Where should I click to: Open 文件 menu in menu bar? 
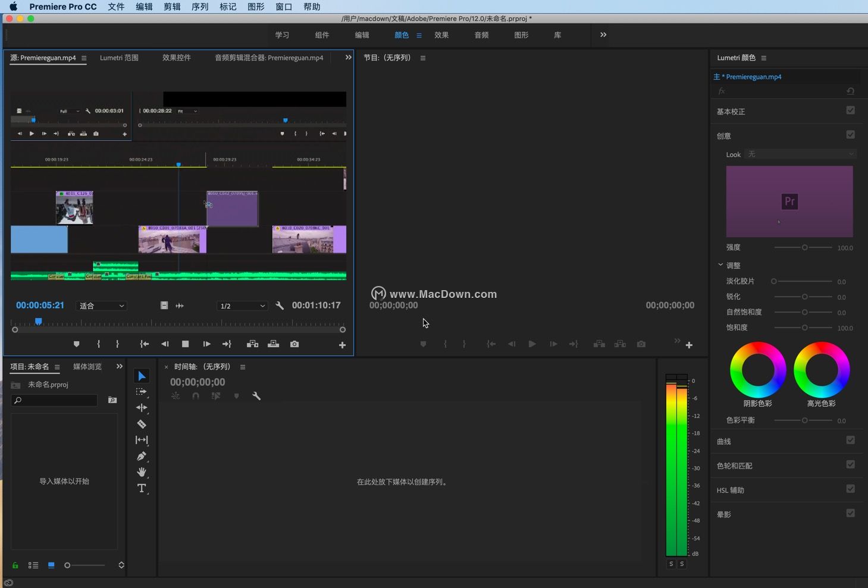coord(116,7)
